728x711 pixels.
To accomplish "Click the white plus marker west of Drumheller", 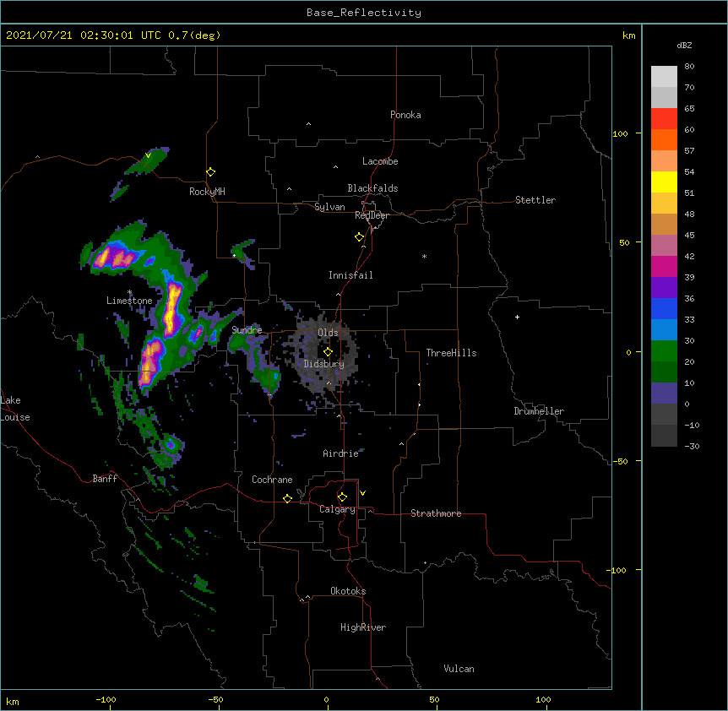I will point(517,317).
